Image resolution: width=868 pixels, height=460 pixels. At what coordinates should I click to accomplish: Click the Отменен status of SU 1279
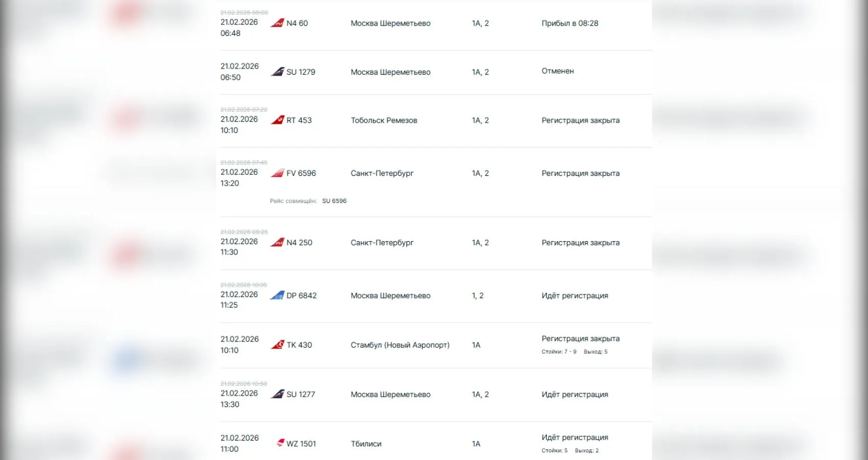(558, 71)
